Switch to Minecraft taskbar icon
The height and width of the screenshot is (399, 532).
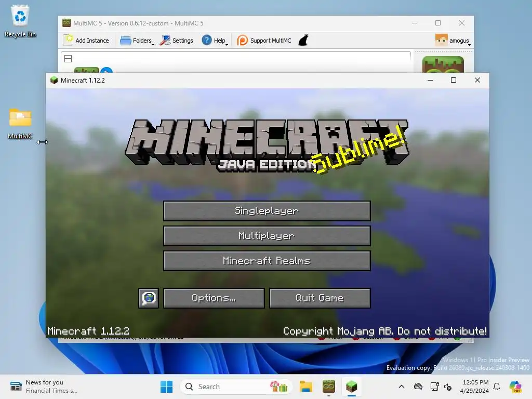[352, 387]
